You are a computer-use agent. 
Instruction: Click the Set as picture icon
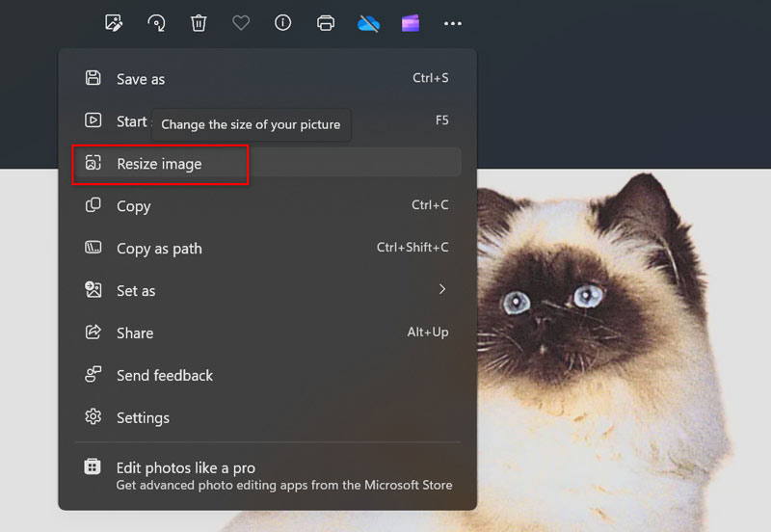click(93, 289)
